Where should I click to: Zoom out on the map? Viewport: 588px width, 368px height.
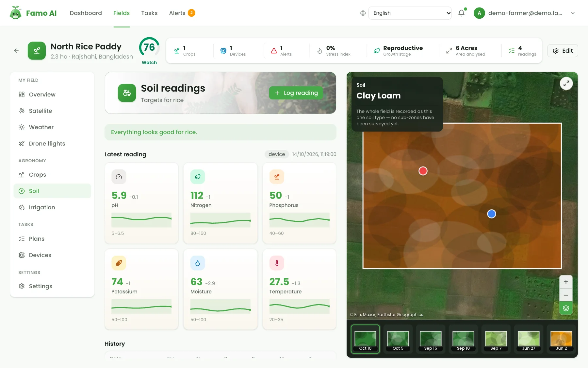click(566, 295)
